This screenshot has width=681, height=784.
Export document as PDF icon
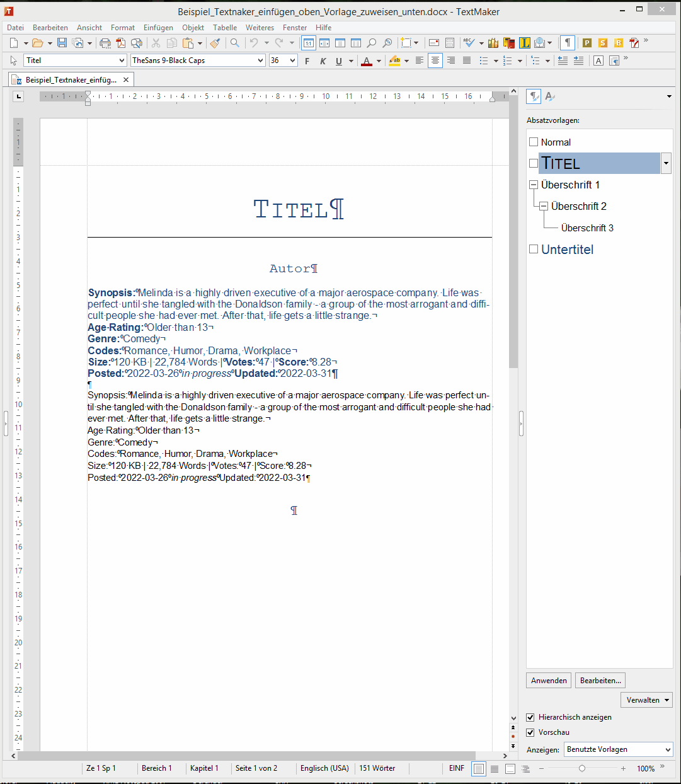click(x=121, y=43)
